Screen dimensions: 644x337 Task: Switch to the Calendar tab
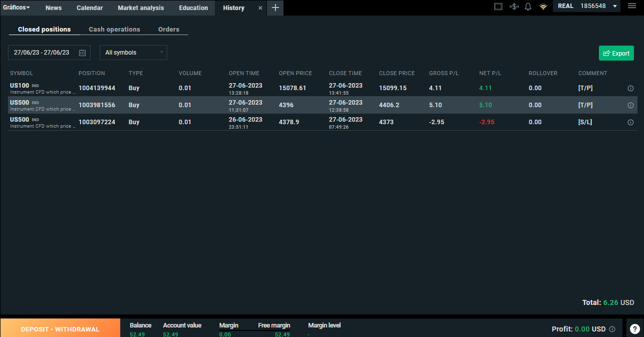tap(90, 8)
